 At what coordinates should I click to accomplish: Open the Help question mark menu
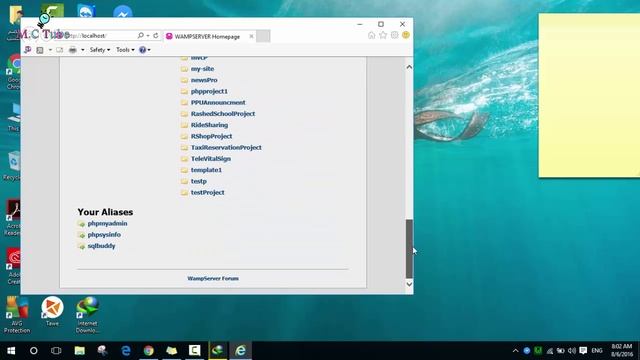[144, 50]
